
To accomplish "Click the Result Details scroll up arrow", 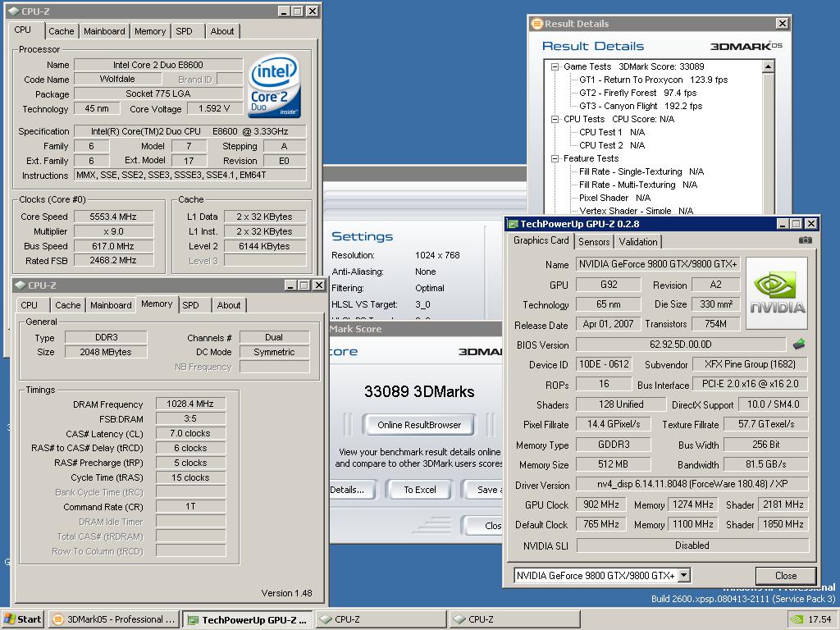I will point(768,66).
